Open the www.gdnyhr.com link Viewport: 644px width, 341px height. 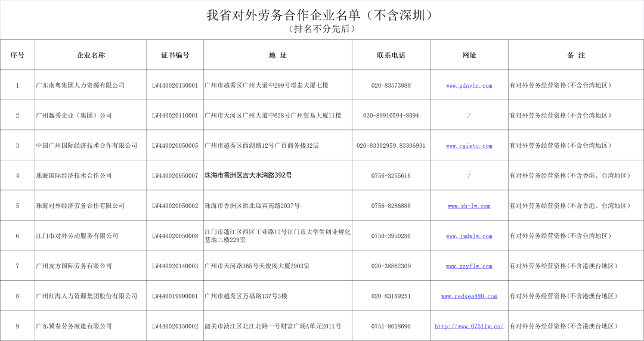[x=469, y=85]
